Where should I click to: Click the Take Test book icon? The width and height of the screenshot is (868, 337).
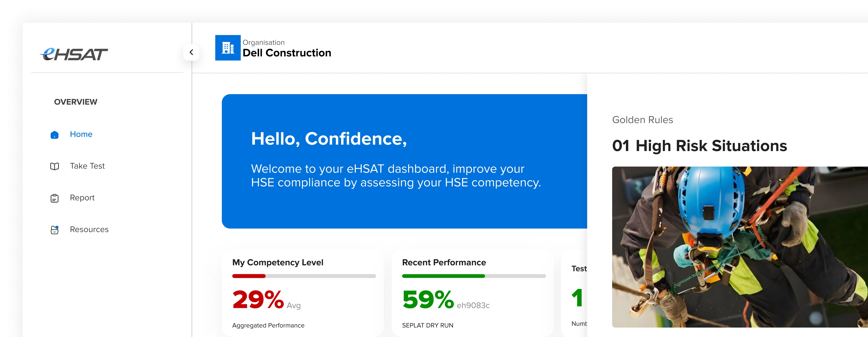55,166
